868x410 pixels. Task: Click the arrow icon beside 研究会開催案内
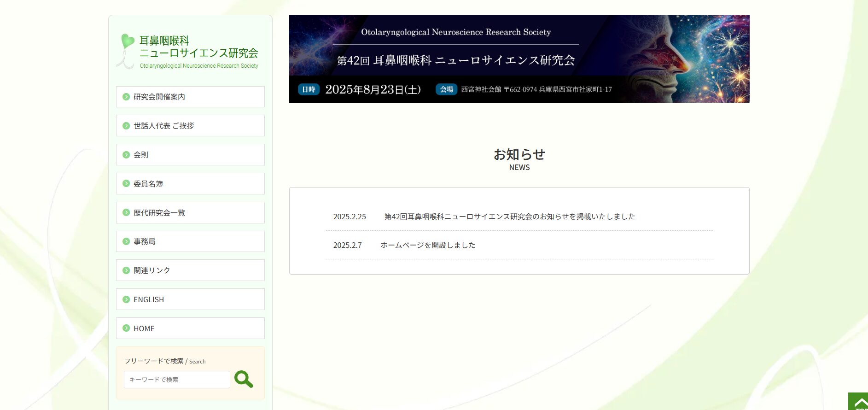(126, 97)
